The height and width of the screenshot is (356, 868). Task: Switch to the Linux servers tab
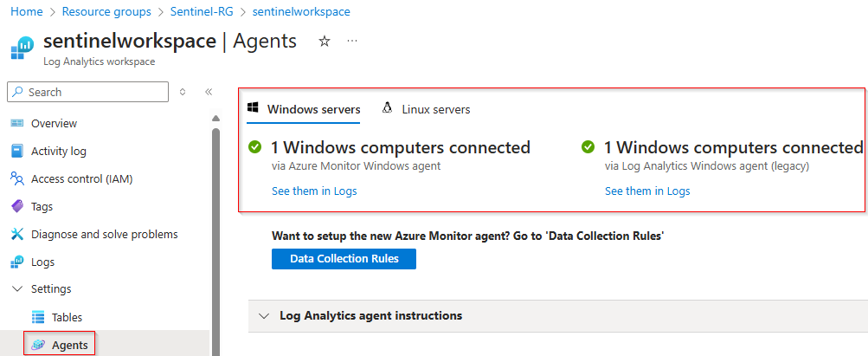pos(427,109)
